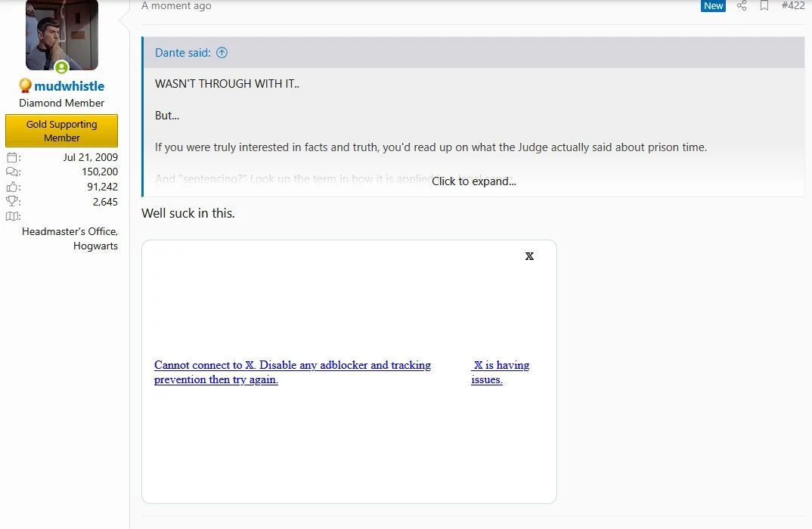Click the medal icon beside mudwhistle's username
This screenshot has height=529, width=812.
tap(24, 85)
